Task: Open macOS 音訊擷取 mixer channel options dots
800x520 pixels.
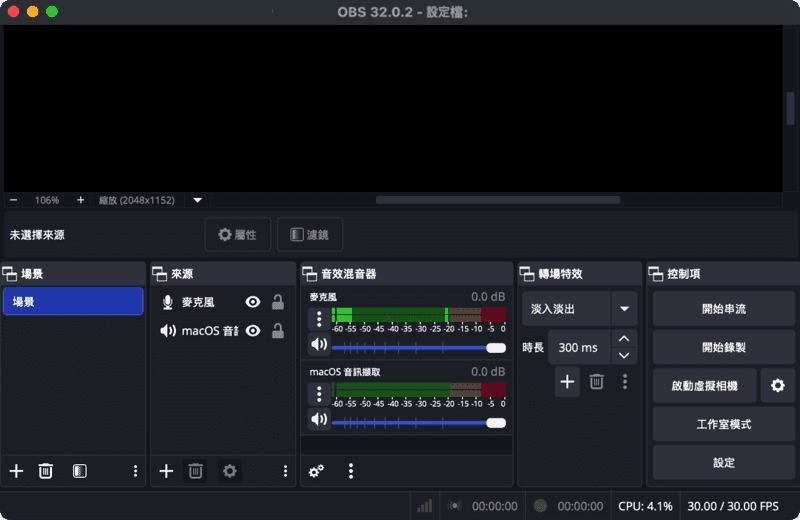Action: point(319,394)
